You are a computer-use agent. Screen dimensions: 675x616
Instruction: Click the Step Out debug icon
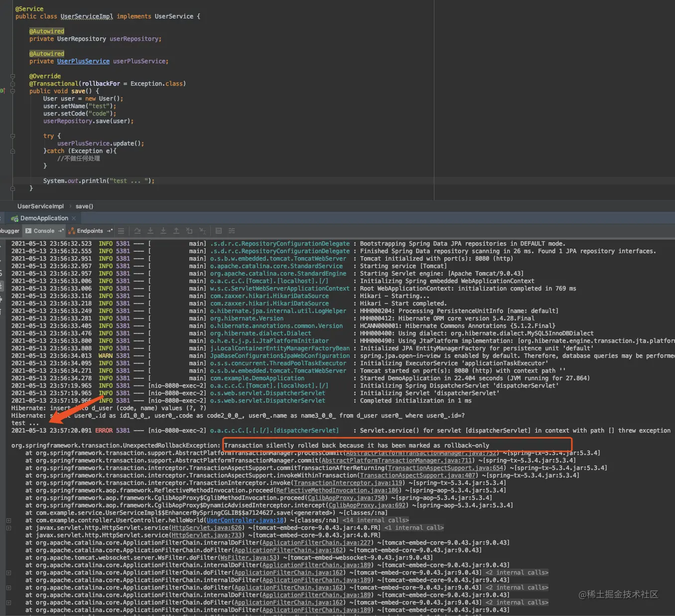coord(176,231)
